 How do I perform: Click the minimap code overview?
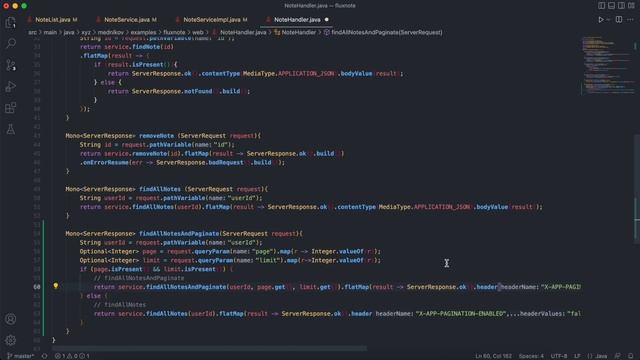click(x=608, y=65)
